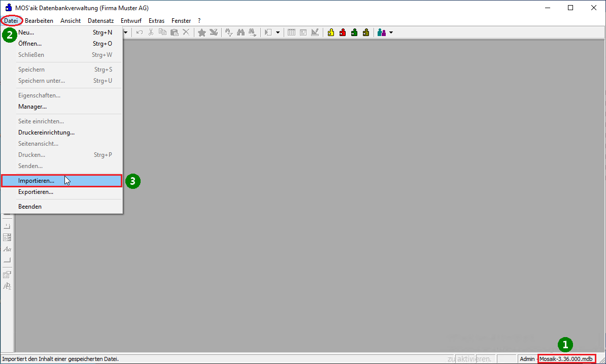Viewport: 606px width, 364px height.
Task: Click the scissors cut icon
Action: tap(151, 32)
